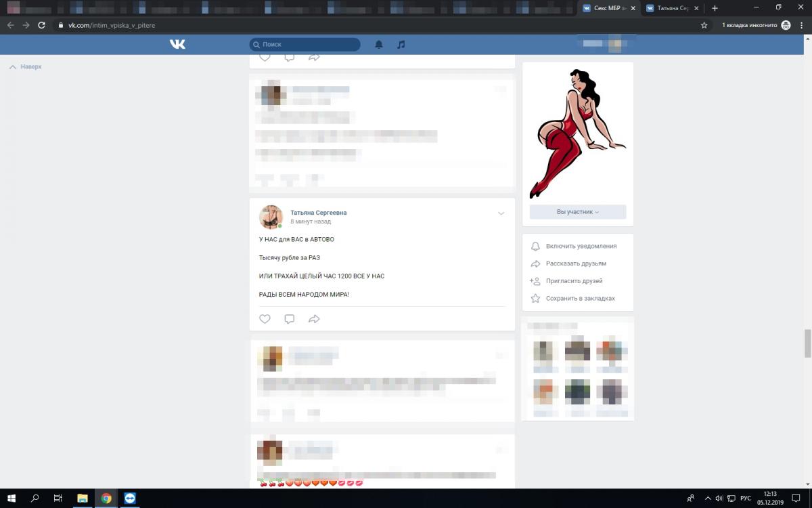
Task: Open the notifications bell in VK header
Action: (x=379, y=44)
